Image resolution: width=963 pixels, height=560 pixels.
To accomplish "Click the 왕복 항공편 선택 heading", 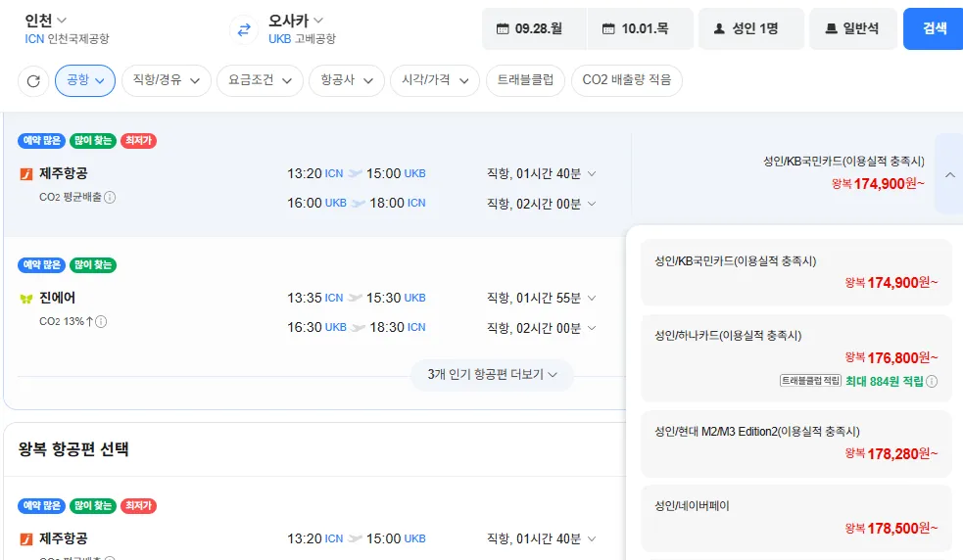I will pyautogui.click(x=73, y=449).
